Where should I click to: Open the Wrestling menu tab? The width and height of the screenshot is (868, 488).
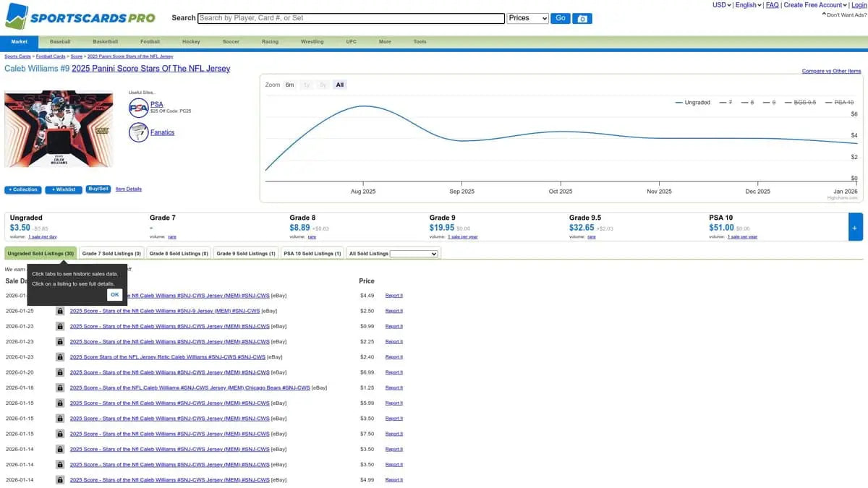pos(312,42)
